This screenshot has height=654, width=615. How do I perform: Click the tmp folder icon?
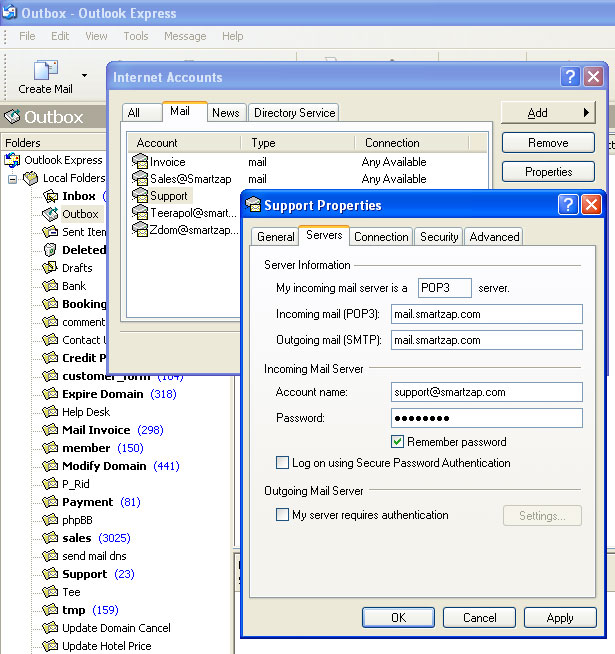[50, 610]
